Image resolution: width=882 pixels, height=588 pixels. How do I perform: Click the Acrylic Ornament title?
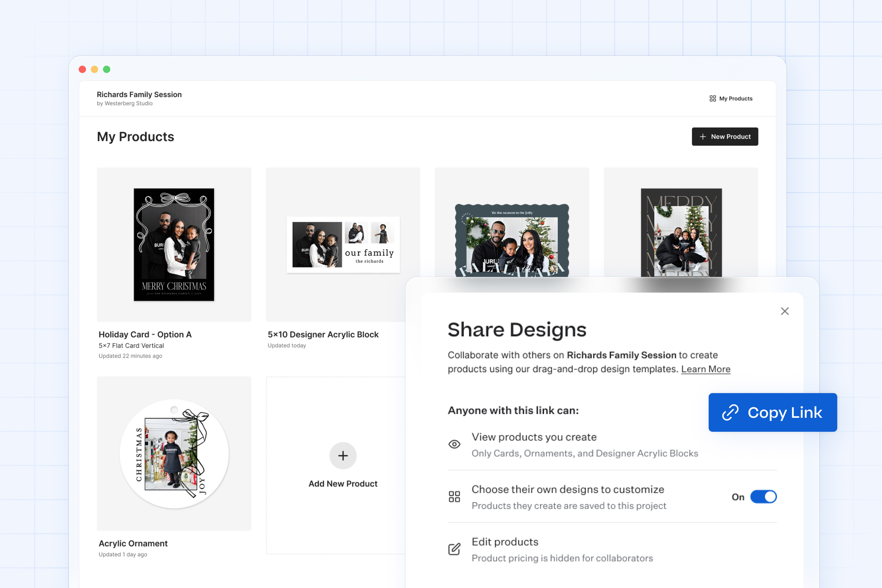click(133, 543)
